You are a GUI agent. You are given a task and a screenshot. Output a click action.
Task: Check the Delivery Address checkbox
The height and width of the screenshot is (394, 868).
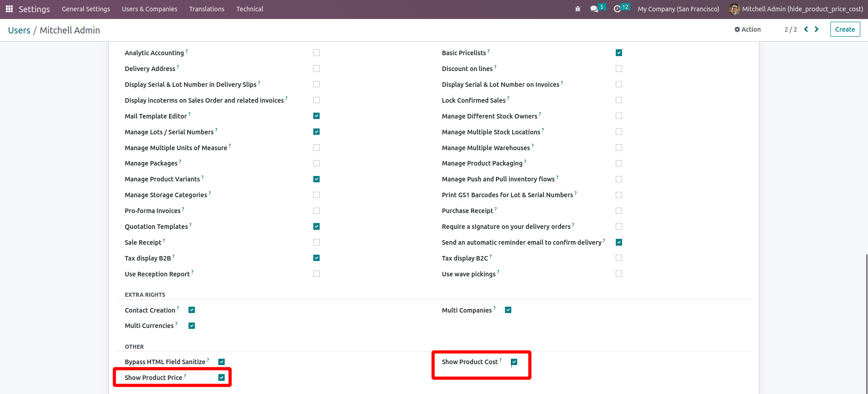click(x=316, y=69)
